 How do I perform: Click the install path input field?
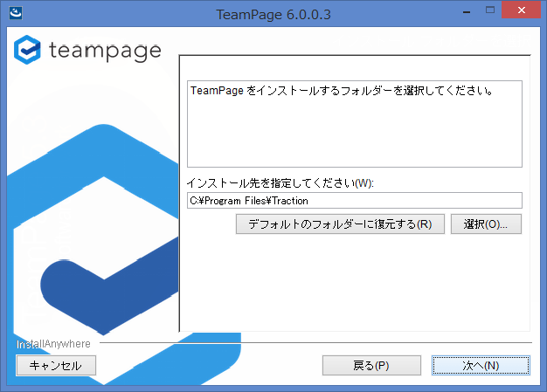[x=355, y=200]
